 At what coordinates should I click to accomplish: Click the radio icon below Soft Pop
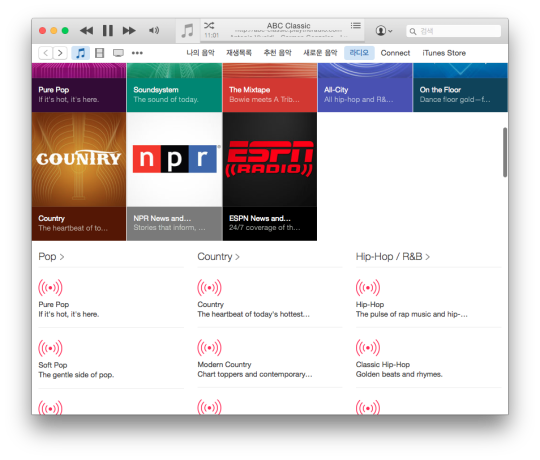tap(50, 407)
